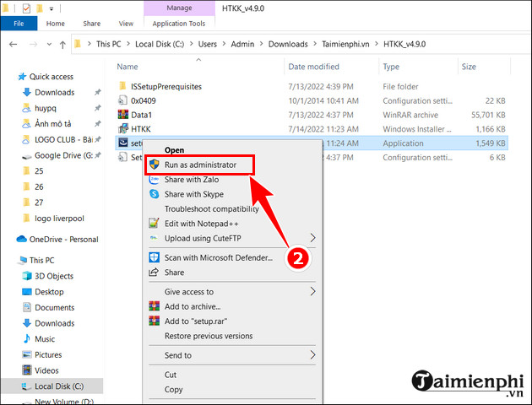Expand the Upload using CuteFTP submenu
This screenshot has width=532, height=405.
[313, 238]
